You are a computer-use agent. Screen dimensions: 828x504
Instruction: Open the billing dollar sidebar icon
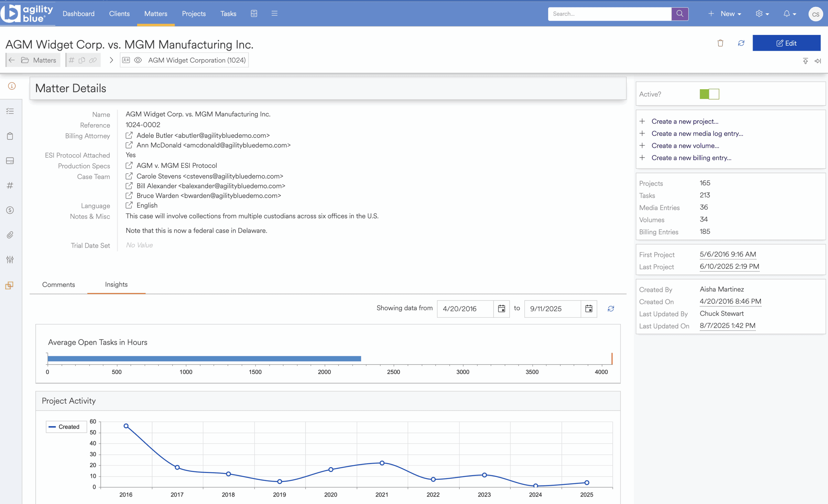10,210
